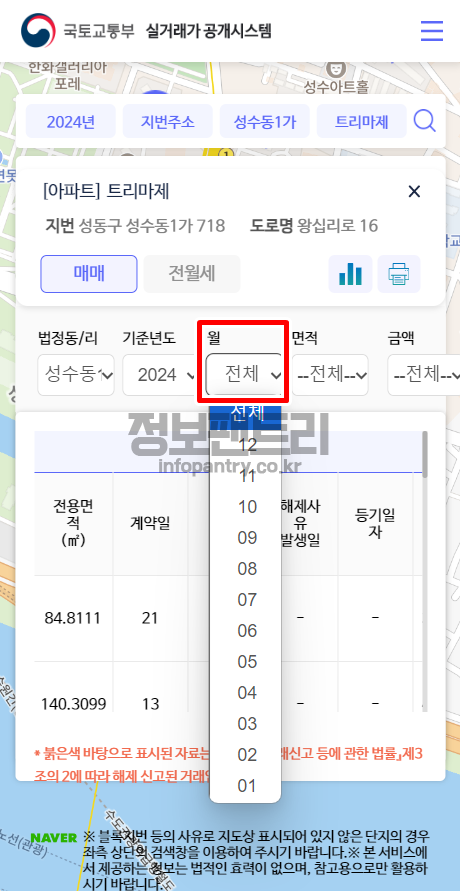Choose month 04 in dropdown list

[245, 693]
